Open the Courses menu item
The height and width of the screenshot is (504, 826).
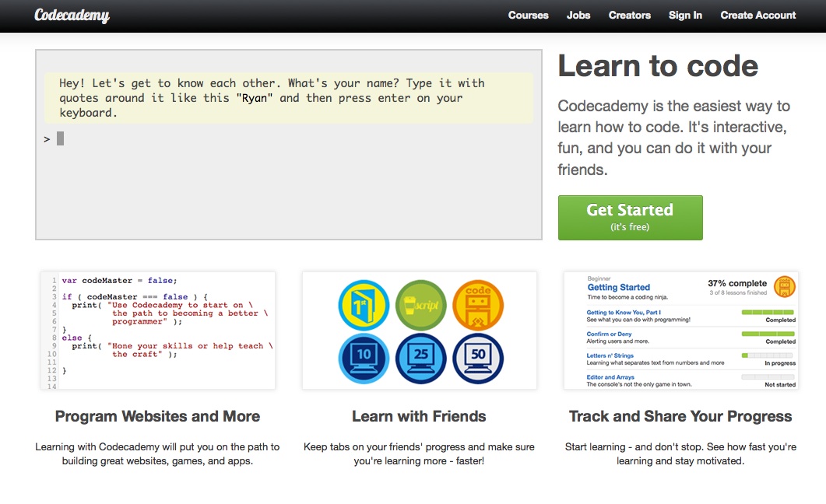click(528, 16)
